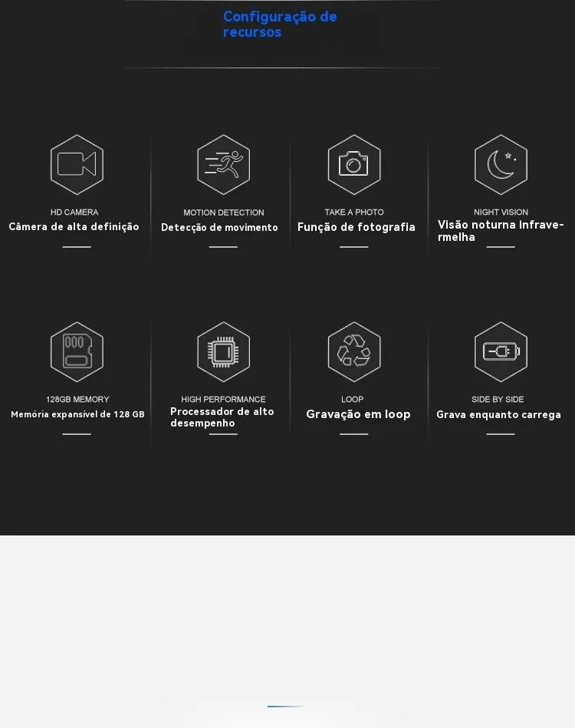Click the loop recording recycle icon
This screenshot has height=728, width=575.
click(354, 351)
